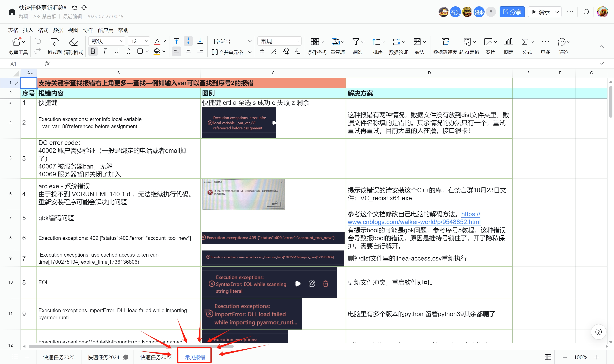The height and width of the screenshot is (364, 614).
Task: Toggle underline text formatting
Action: coord(116,51)
